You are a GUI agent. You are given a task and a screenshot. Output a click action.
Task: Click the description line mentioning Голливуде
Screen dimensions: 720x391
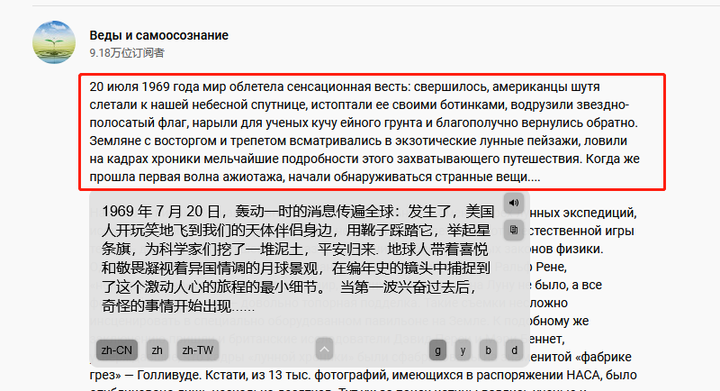tap(363, 375)
